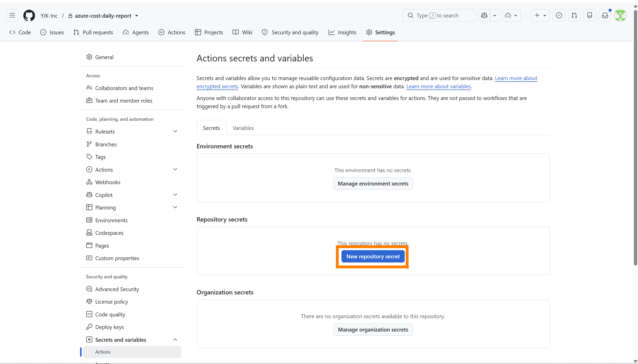
Task: Go to the Code tab
Action: coord(20,32)
